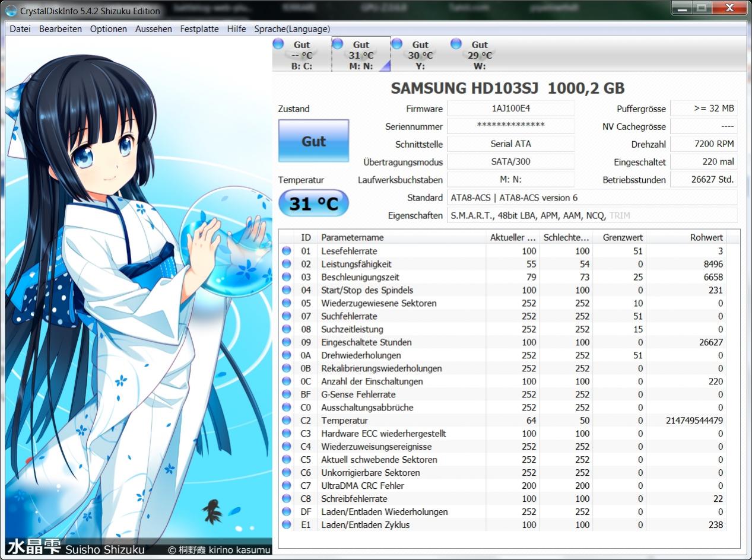752x560 pixels.
Task: Click status orb of Start/Stop des Spindels row
Action: point(287,290)
